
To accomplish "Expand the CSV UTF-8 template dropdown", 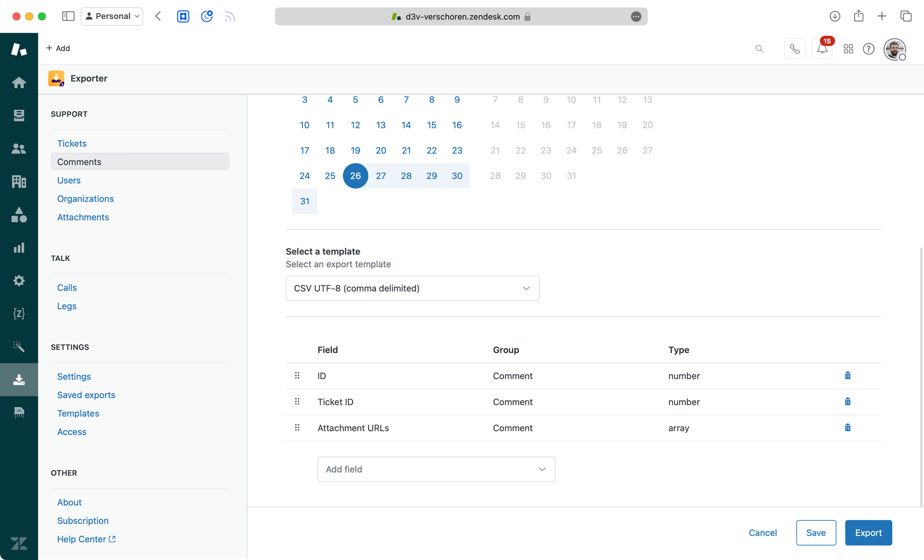I will [412, 288].
